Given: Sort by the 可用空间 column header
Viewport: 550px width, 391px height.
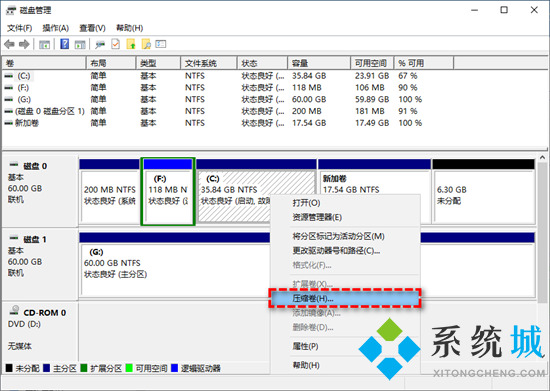Looking at the screenshot, I should tap(372, 63).
